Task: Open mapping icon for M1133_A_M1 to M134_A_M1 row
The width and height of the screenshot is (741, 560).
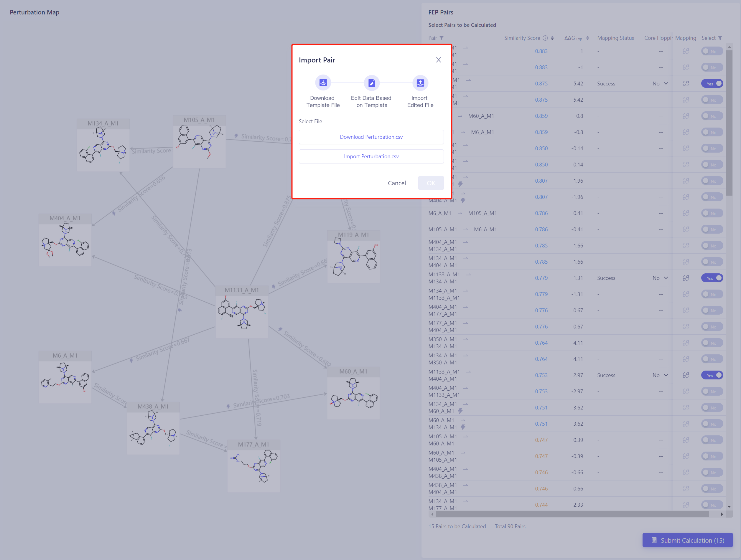Action: click(x=686, y=278)
